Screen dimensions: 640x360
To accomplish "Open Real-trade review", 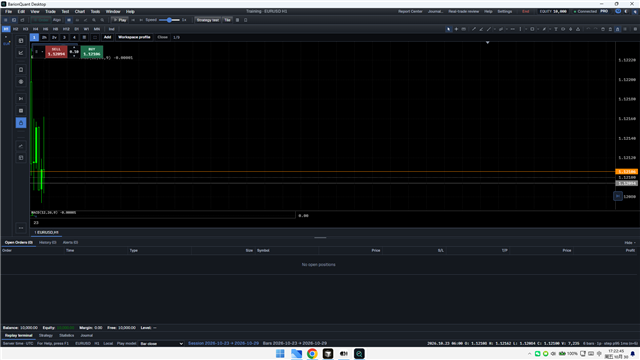I will [x=464, y=11].
